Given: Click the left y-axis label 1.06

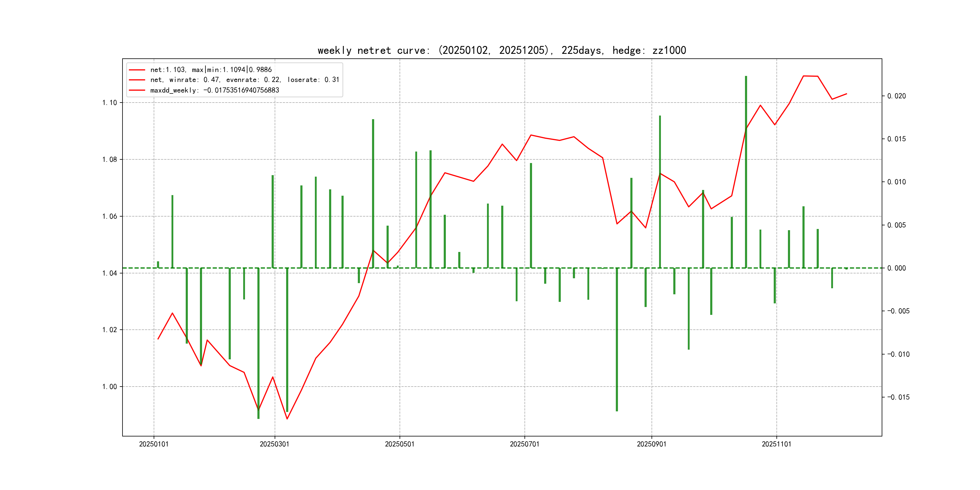Looking at the screenshot, I should [x=109, y=217].
